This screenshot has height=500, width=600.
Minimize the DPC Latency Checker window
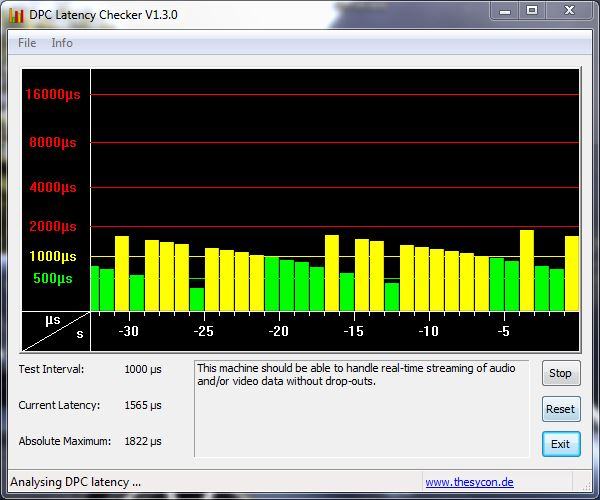point(505,11)
